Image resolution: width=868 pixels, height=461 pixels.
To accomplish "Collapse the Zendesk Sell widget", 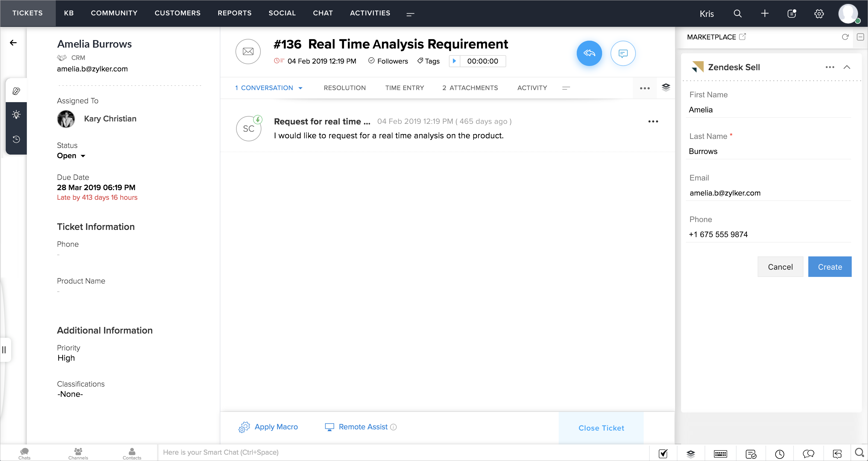I will point(846,67).
